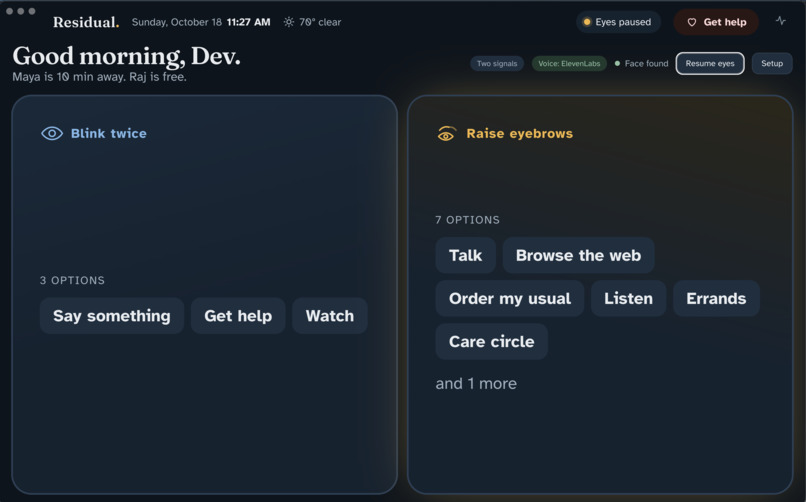Click the '3 OPTIONS' label

click(72, 281)
